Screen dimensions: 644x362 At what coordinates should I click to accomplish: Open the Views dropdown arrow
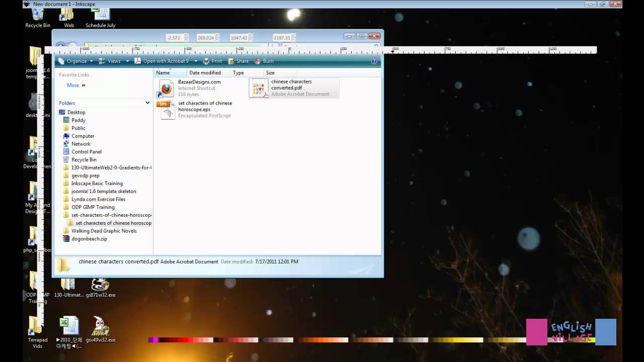pos(127,61)
